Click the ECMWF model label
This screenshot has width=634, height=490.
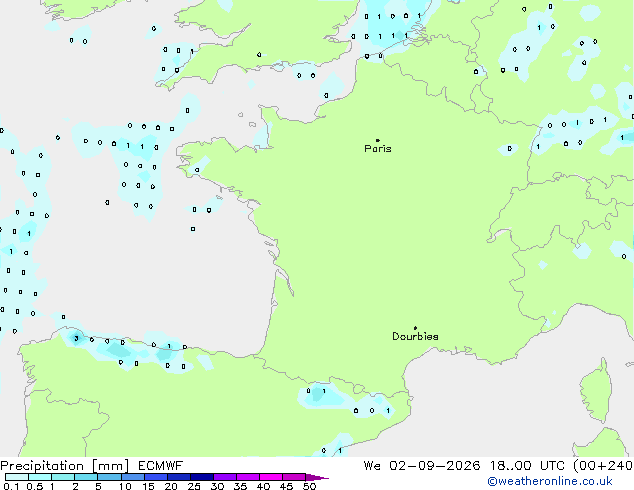coord(161,466)
